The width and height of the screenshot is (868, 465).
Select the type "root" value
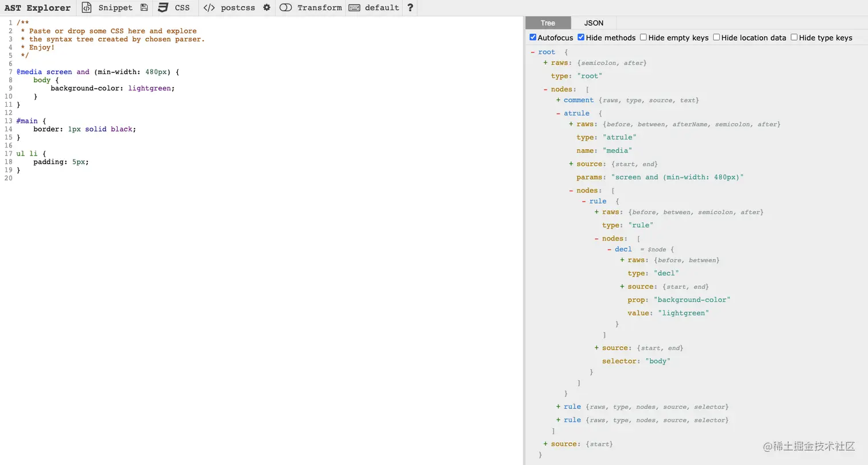590,76
